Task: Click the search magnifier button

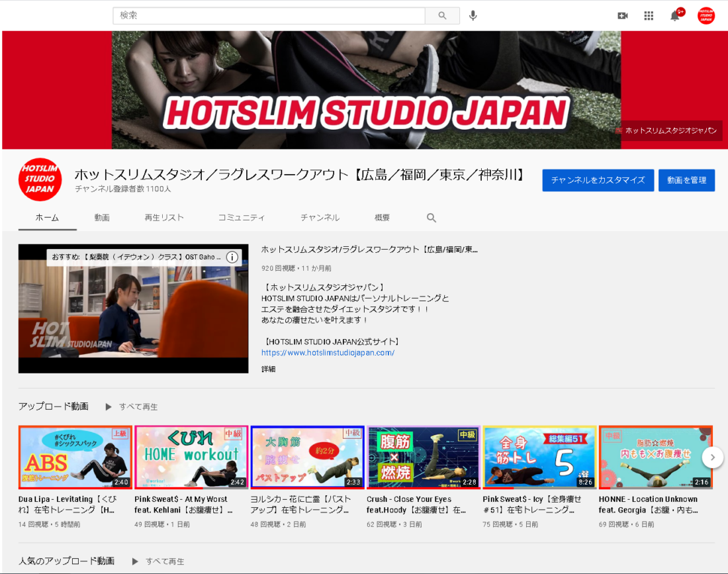Action: coord(442,16)
